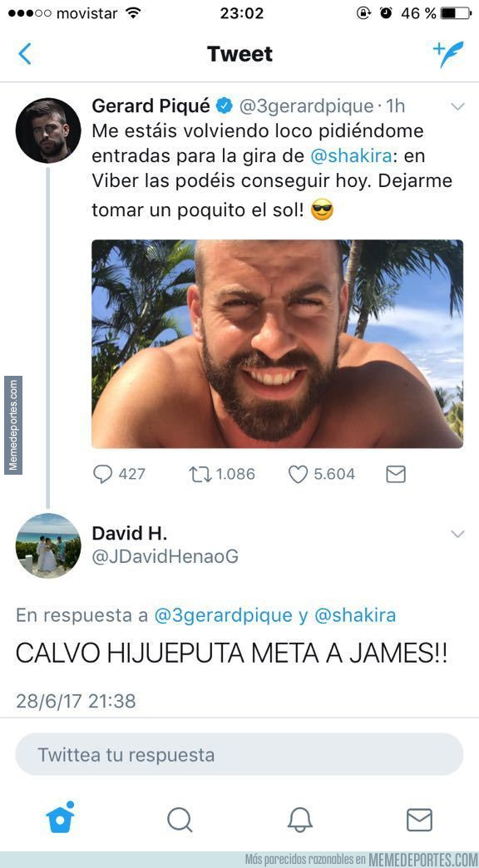Screen dimensions: 479x868
Task: Tap the back arrow in header
Action: [x=24, y=54]
